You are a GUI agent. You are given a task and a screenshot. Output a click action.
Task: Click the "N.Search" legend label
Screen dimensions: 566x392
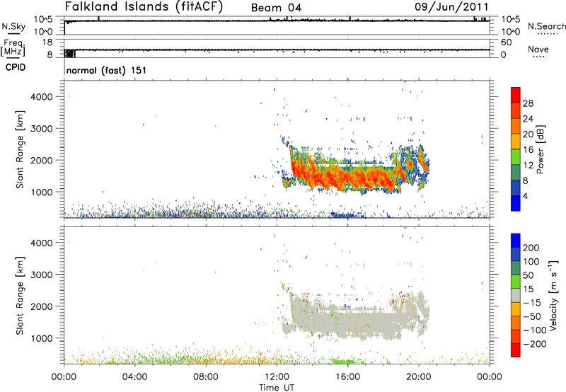546,26
